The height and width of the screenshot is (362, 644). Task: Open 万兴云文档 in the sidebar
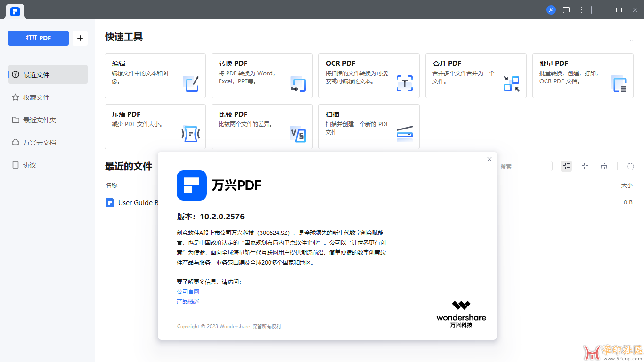(48, 143)
